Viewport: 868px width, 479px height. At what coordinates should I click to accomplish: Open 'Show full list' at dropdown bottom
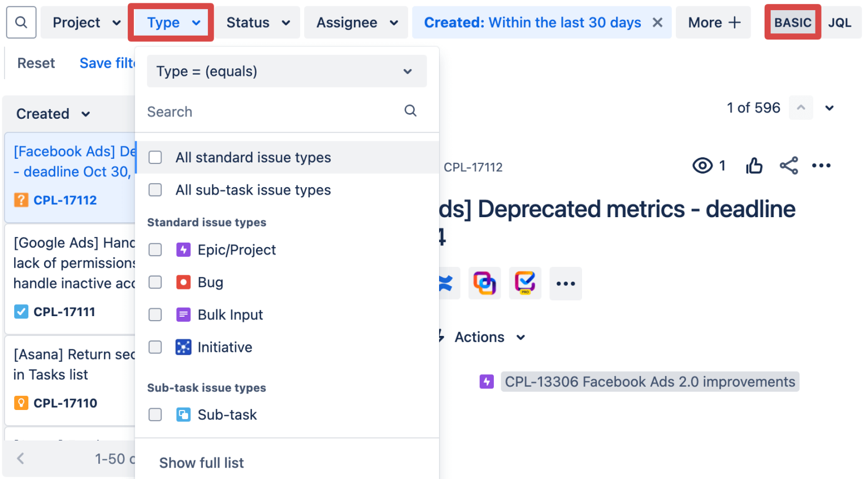[201, 463]
